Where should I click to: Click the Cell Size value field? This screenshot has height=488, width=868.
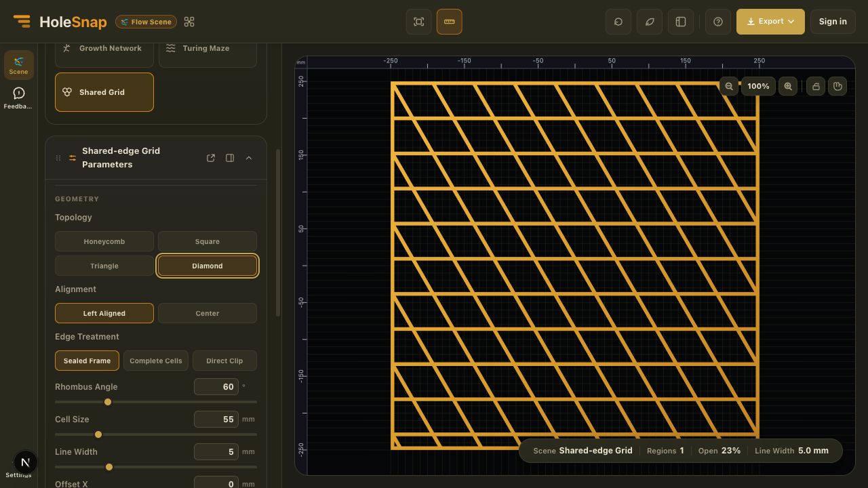[216, 419]
